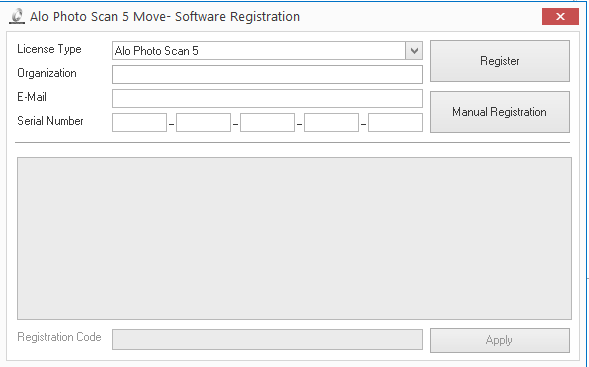Click the fifth Serial Number box

tap(395, 122)
